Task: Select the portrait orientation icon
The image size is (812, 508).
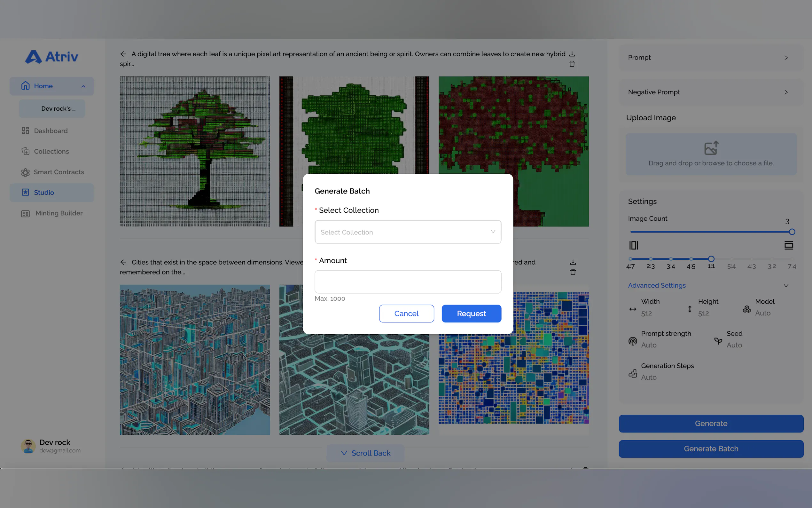Action: (633, 245)
